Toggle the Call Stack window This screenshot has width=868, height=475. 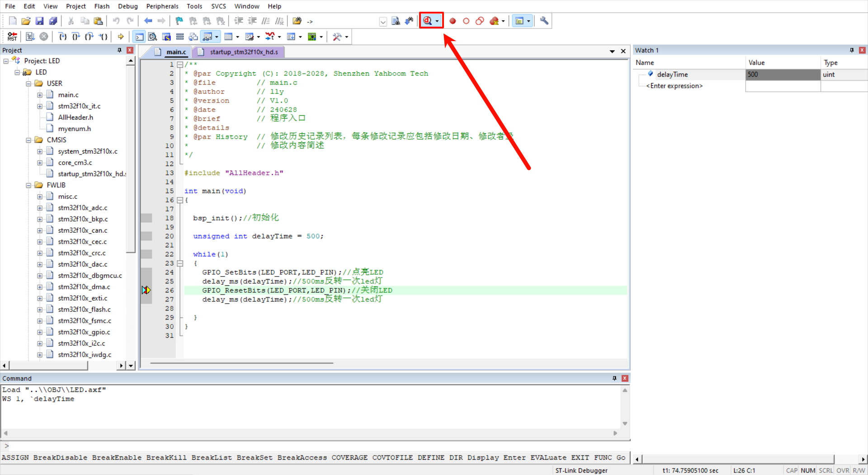click(193, 37)
